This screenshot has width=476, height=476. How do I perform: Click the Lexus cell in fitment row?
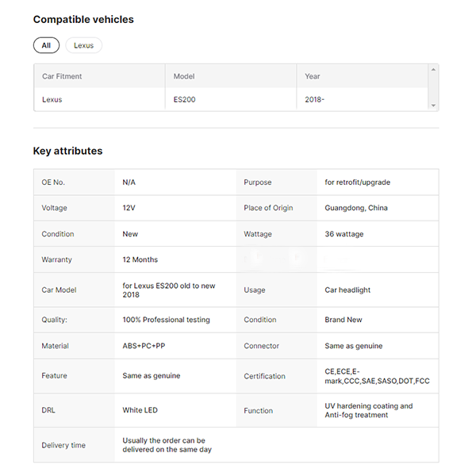[52, 100]
